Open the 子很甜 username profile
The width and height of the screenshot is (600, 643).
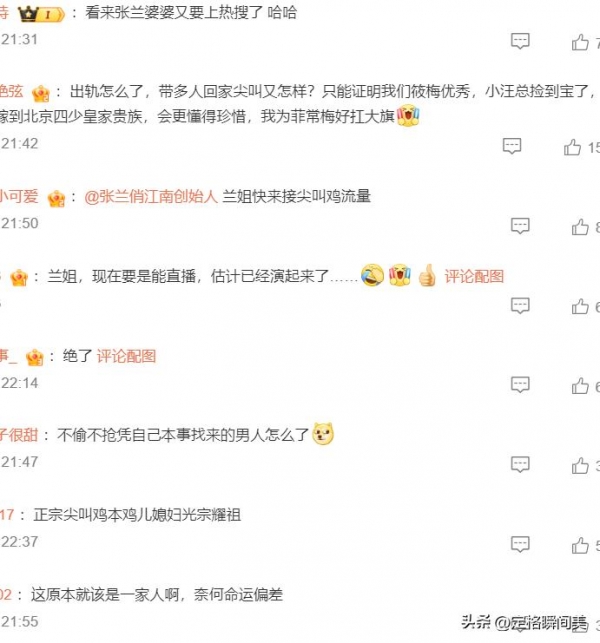click(19, 435)
